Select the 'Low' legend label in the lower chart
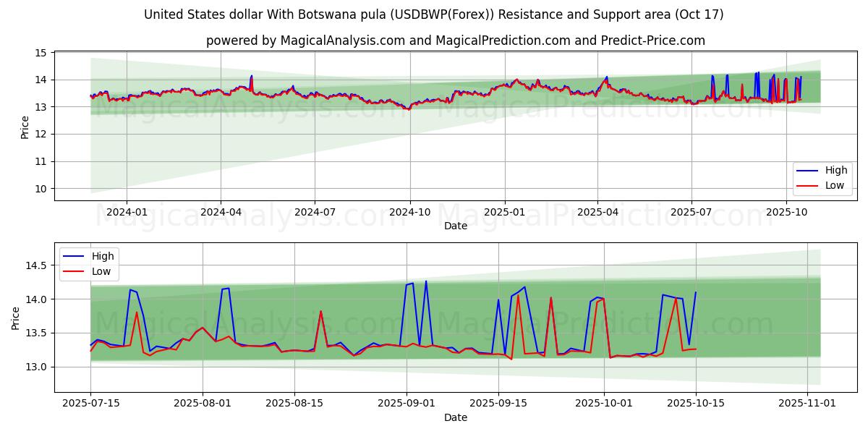Viewport: 868px width, 434px height. pyautogui.click(x=101, y=271)
